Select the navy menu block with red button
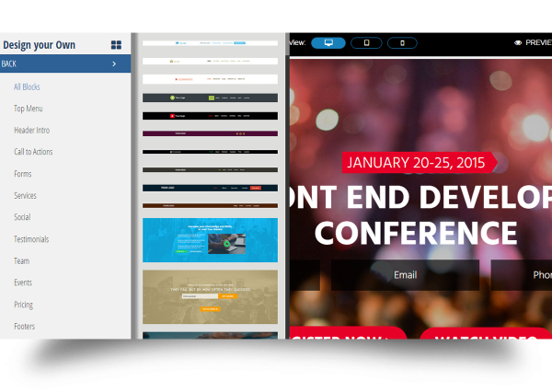Screen dimensions: 552x392 210,188
